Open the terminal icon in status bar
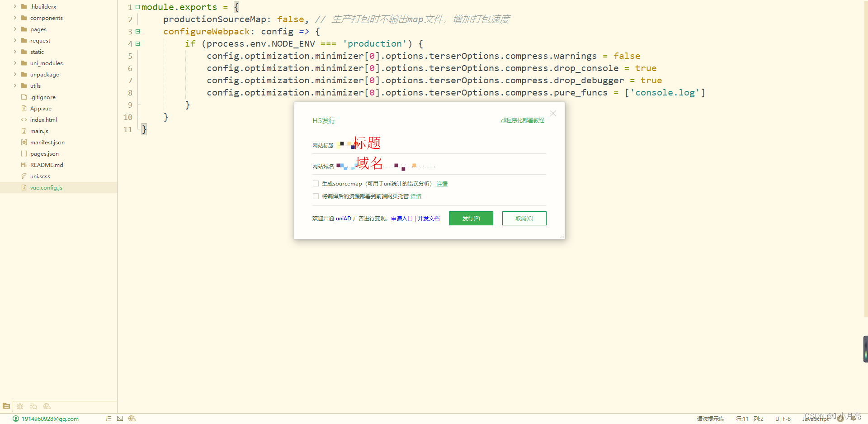The height and width of the screenshot is (424, 868). [x=120, y=419]
